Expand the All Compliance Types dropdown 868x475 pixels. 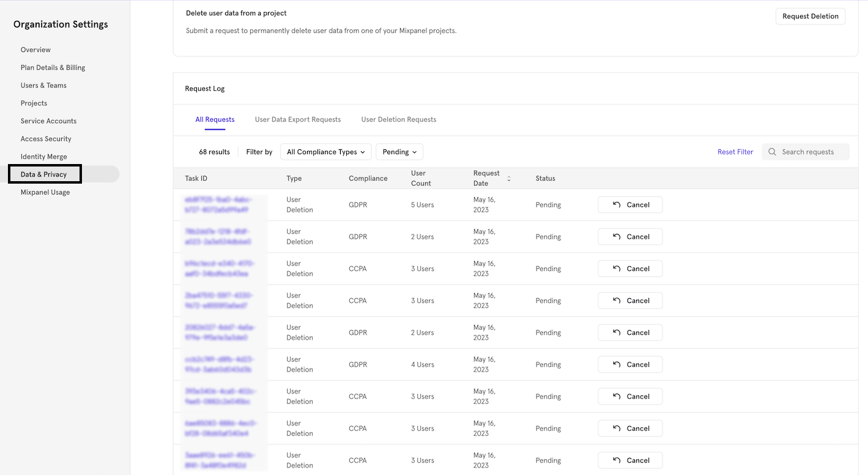(326, 152)
